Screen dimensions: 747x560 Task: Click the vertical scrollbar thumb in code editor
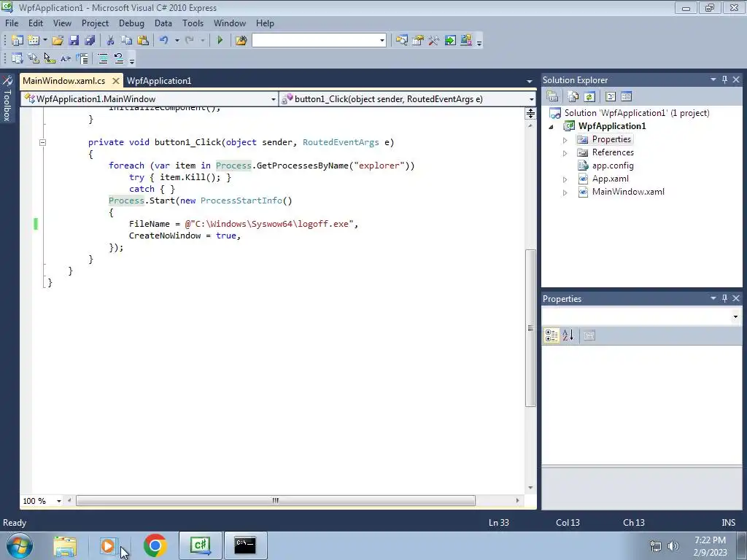[530, 328]
